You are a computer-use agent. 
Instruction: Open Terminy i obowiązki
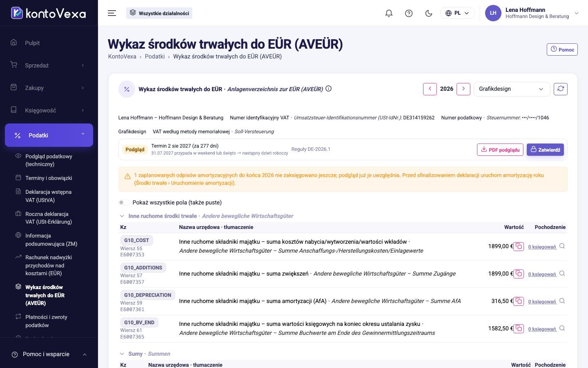(49, 178)
